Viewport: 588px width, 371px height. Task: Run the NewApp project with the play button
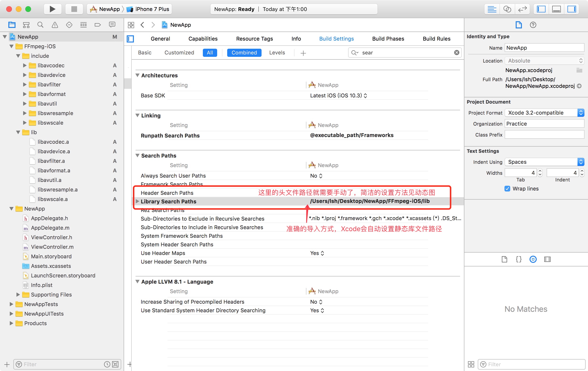point(52,9)
